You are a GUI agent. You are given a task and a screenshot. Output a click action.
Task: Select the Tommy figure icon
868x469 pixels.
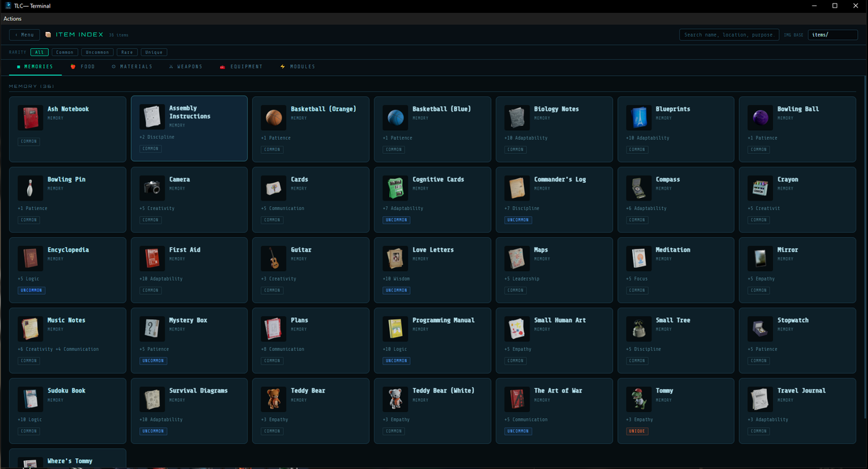tap(639, 400)
